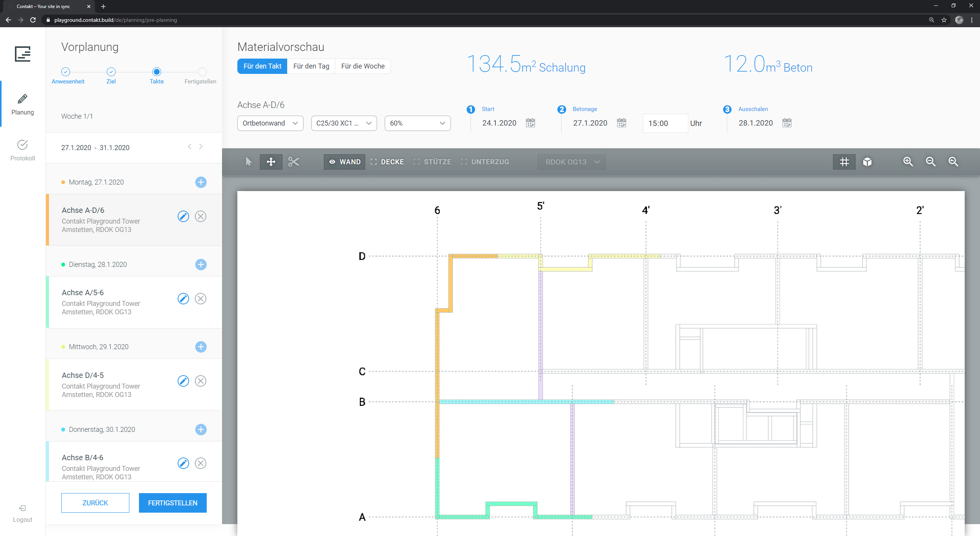The image size is (980, 536).
Task: Click the zoom in magnifier
Action: [908, 162]
